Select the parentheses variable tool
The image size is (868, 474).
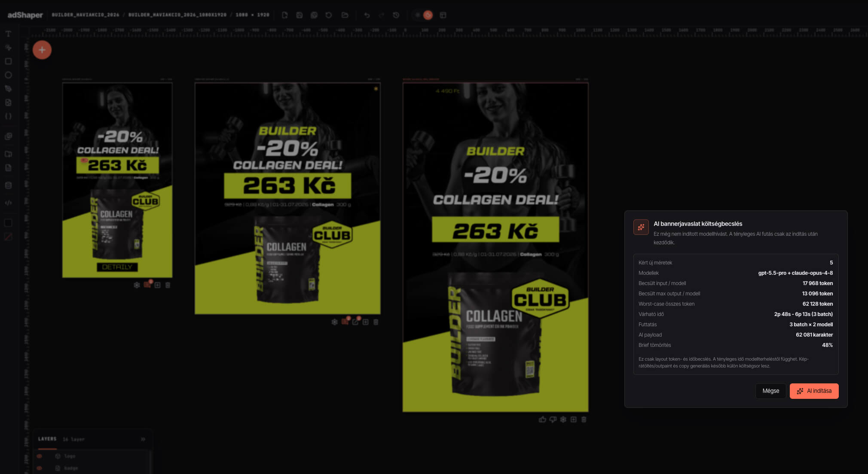8,116
